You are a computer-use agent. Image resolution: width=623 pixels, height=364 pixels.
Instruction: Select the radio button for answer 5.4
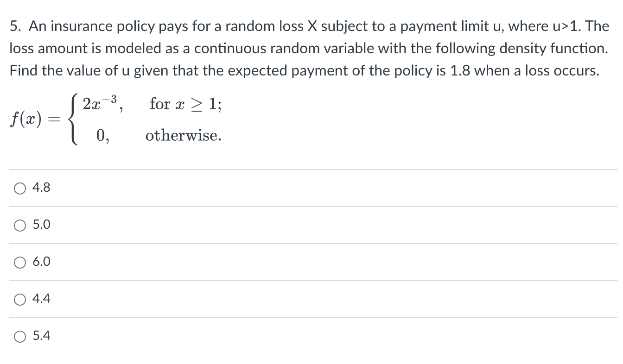(19, 336)
